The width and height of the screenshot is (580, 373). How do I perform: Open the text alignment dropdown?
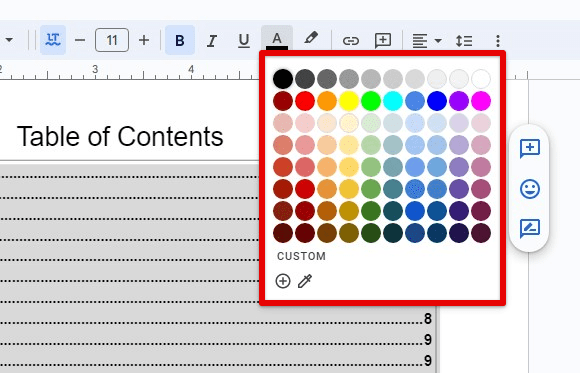pos(427,40)
